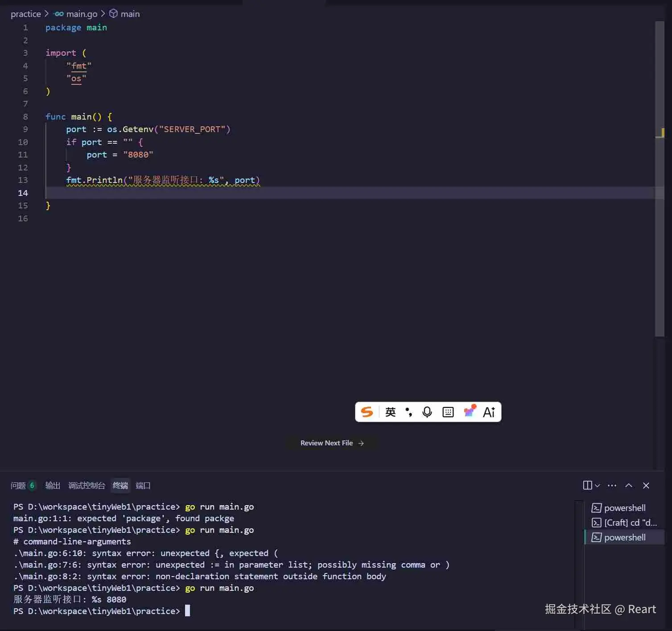672x631 pixels.
Task: Maximize the terminal panel with chevron
Action: coord(629,485)
